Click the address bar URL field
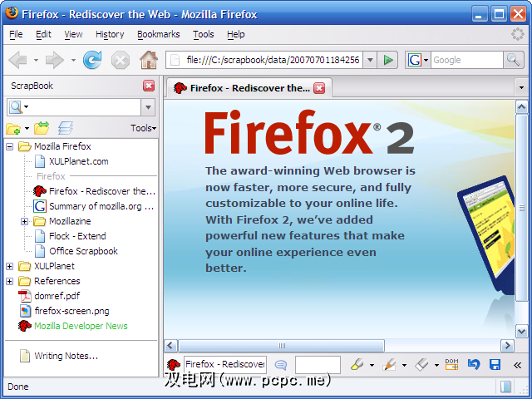 click(x=264, y=60)
